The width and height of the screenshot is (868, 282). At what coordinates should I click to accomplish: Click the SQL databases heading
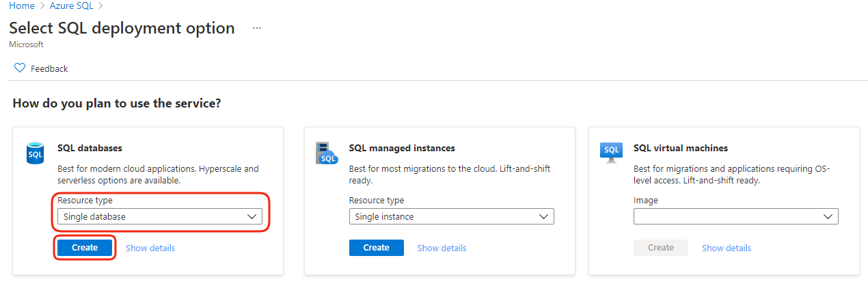(x=90, y=148)
